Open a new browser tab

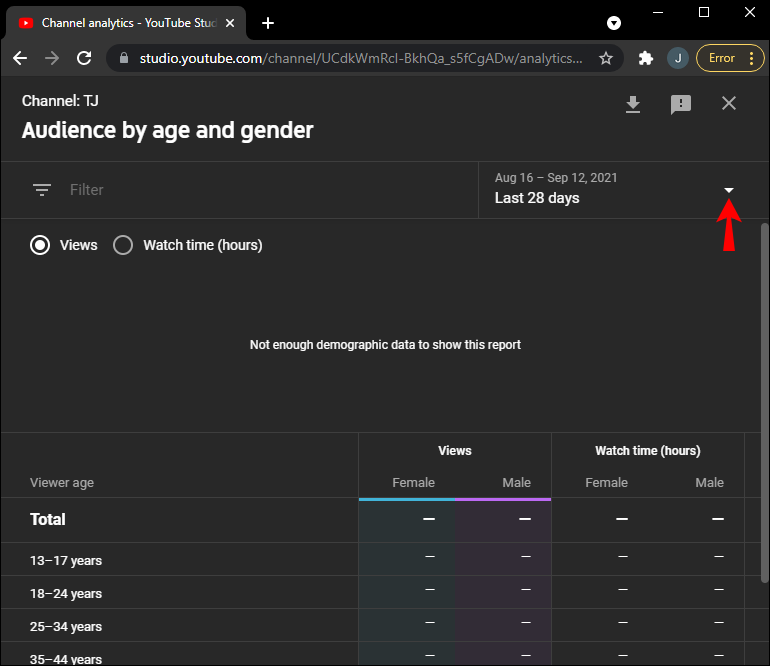[x=268, y=23]
